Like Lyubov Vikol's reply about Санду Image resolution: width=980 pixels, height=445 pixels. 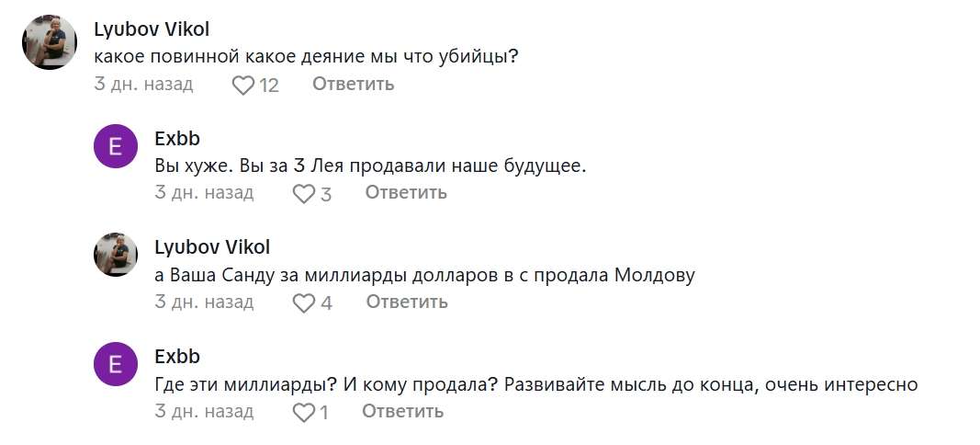(x=304, y=303)
